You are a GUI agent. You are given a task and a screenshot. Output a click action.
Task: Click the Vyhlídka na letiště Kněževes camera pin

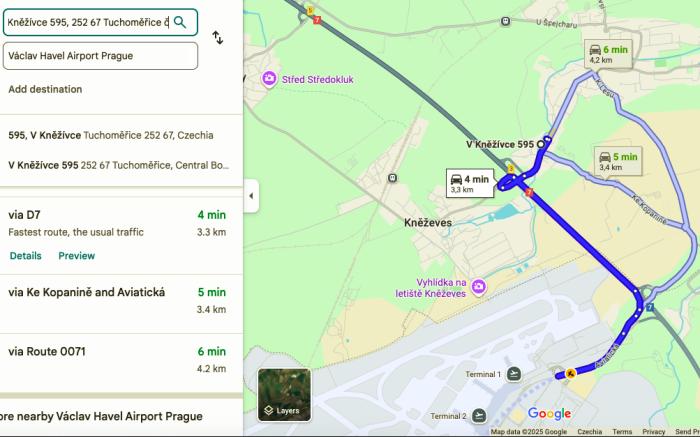point(478,287)
